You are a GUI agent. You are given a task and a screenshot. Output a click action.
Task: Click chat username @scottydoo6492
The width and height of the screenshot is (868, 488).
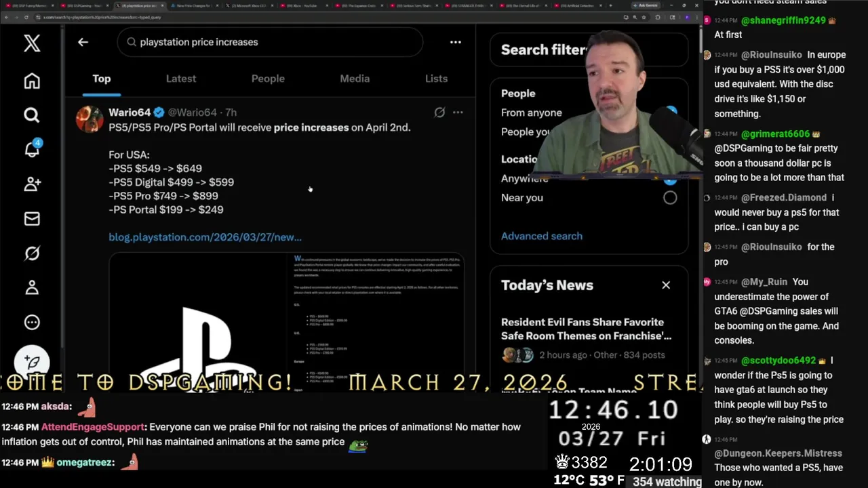click(x=778, y=361)
